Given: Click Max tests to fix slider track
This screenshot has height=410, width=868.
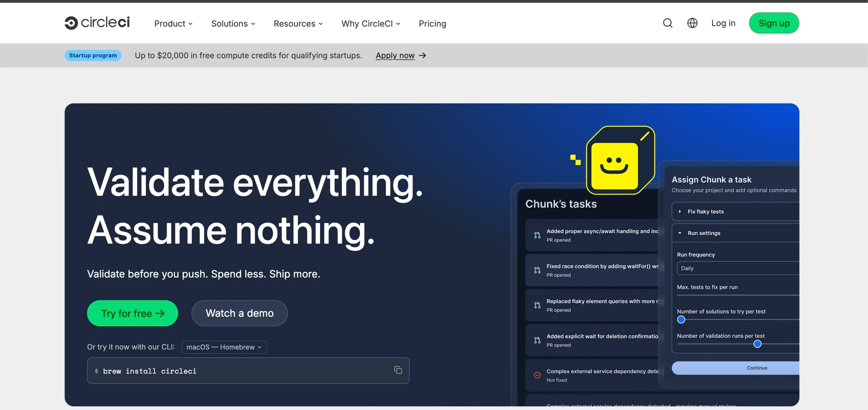Looking at the screenshot, I should tap(738, 295).
